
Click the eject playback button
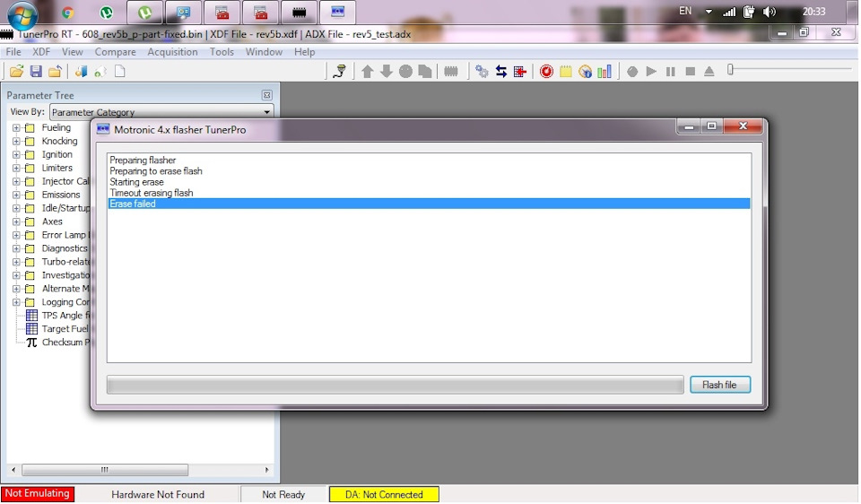(x=709, y=72)
